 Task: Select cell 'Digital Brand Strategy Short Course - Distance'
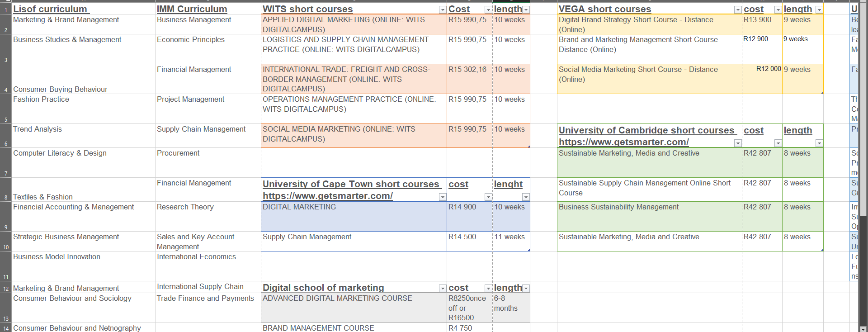click(650, 24)
